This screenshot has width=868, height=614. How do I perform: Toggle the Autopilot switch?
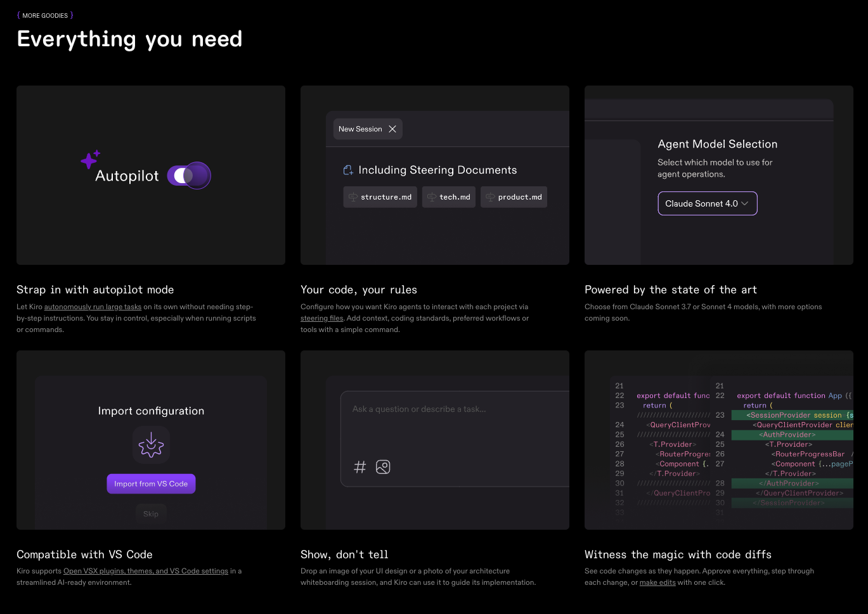188,176
